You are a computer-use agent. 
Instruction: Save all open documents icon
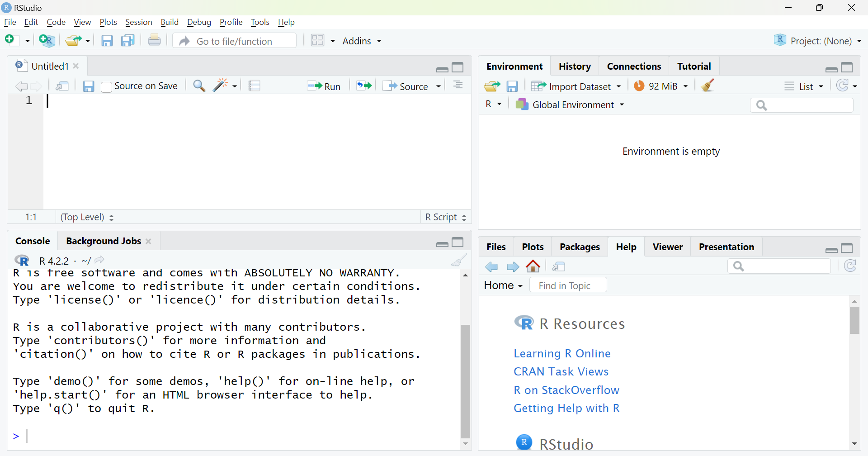click(x=128, y=41)
